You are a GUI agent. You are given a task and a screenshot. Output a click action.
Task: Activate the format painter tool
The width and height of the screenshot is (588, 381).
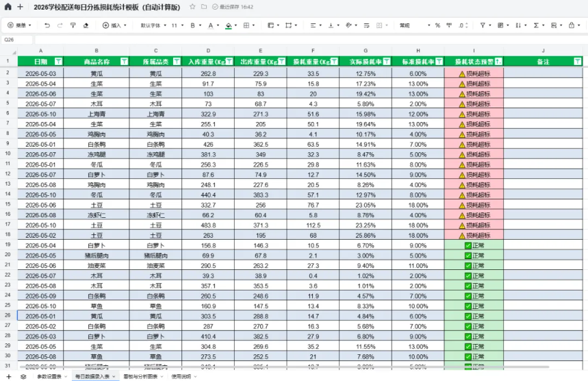[73, 25]
